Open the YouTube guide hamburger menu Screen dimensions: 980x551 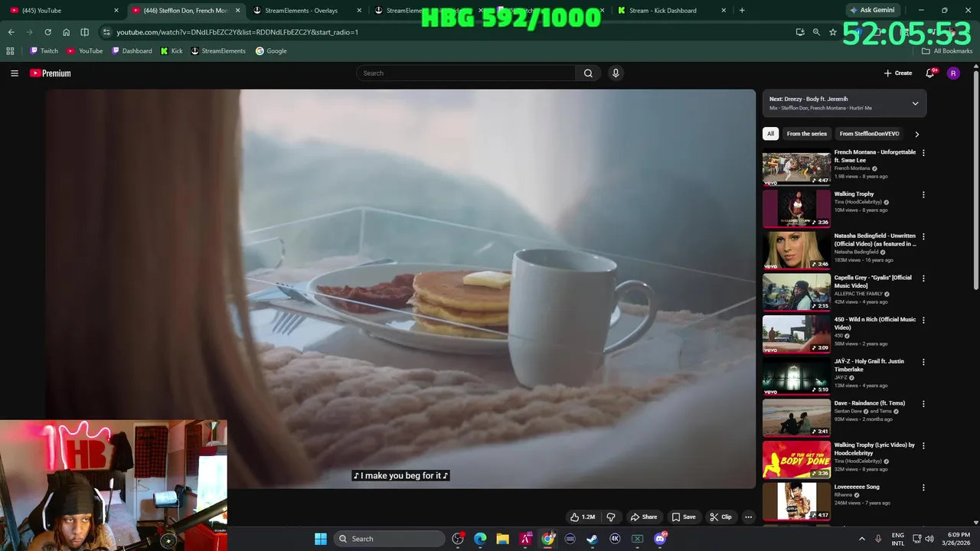(x=14, y=73)
